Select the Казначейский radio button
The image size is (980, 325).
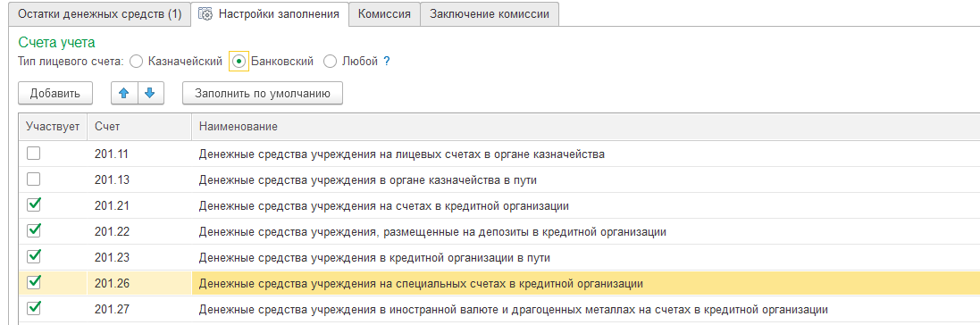137,62
